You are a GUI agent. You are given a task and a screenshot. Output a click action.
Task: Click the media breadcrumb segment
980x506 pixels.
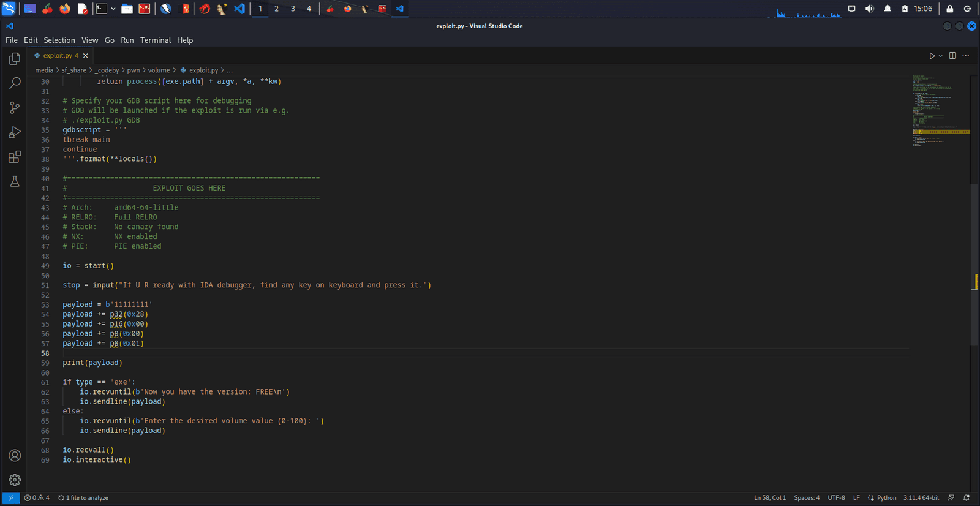pyautogui.click(x=44, y=70)
